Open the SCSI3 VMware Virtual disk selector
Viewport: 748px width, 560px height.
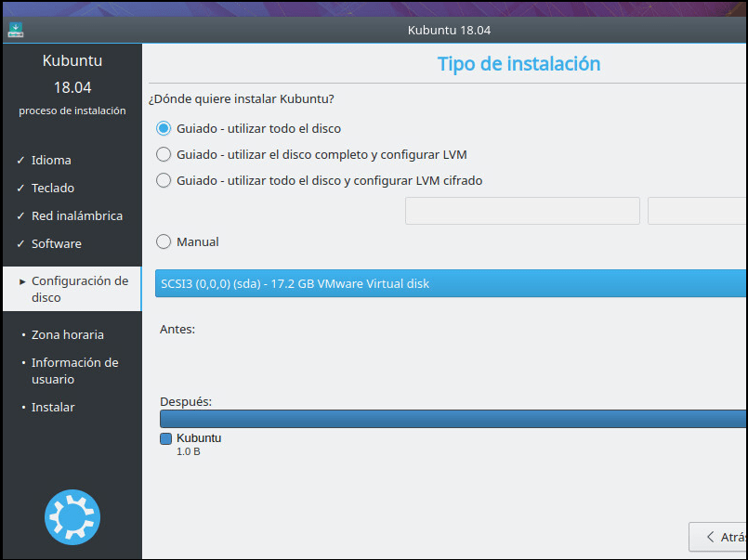(x=446, y=283)
